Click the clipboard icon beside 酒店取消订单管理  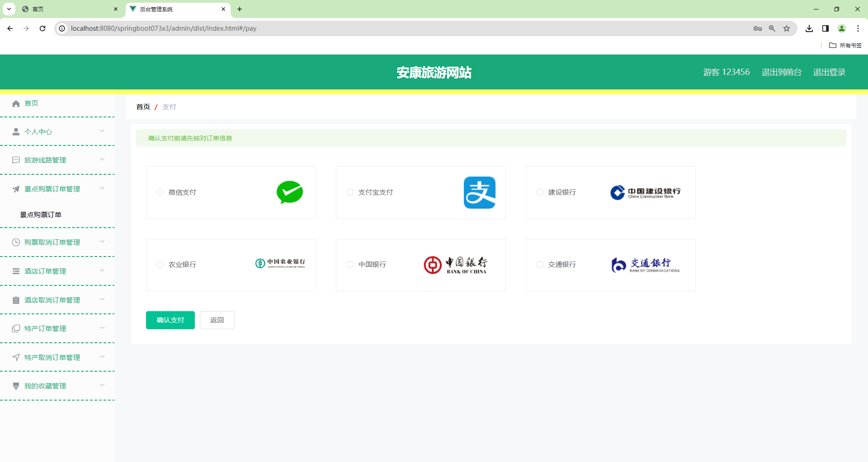click(16, 300)
